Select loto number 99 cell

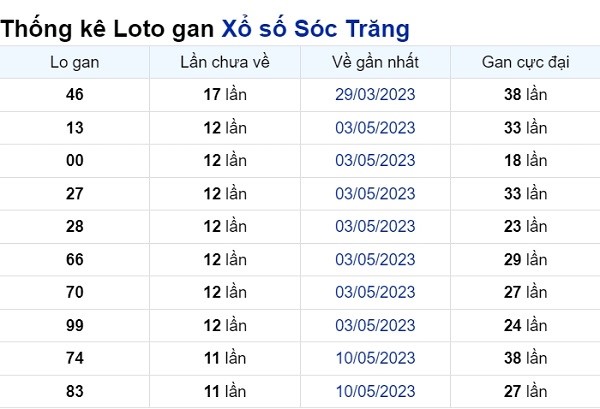tap(75, 326)
